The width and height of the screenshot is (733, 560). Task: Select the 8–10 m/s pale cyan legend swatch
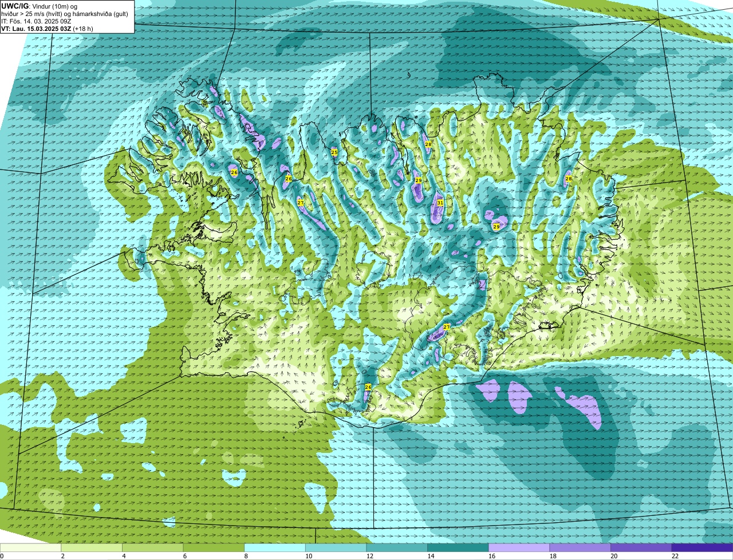[x=275, y=547]
